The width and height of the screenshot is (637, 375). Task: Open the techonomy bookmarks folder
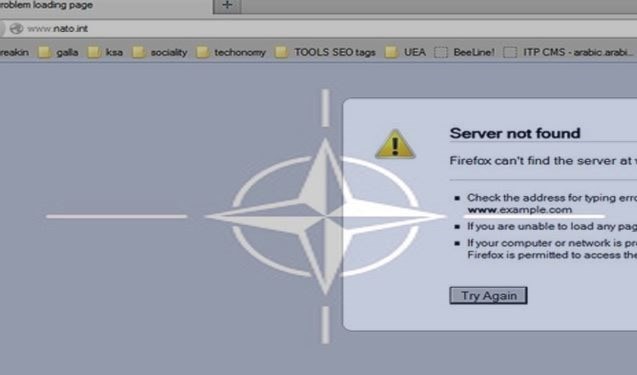pyautogui.click(x=231, y=52)
